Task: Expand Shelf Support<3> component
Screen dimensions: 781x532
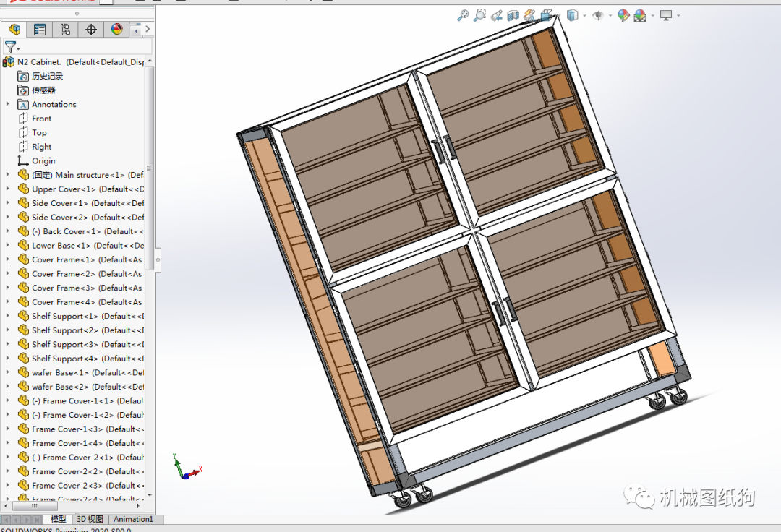Action: click(7, 344)
